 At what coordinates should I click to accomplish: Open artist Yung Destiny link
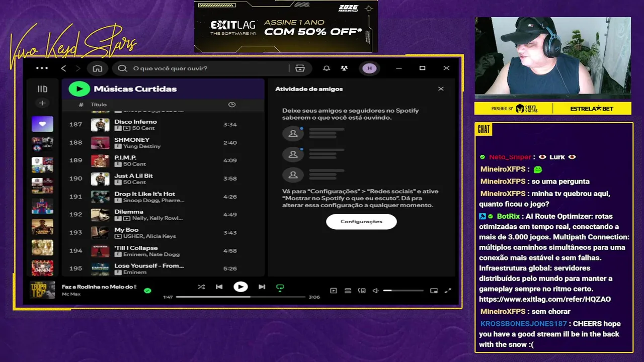pyautogui.click(x=142, y=146)
